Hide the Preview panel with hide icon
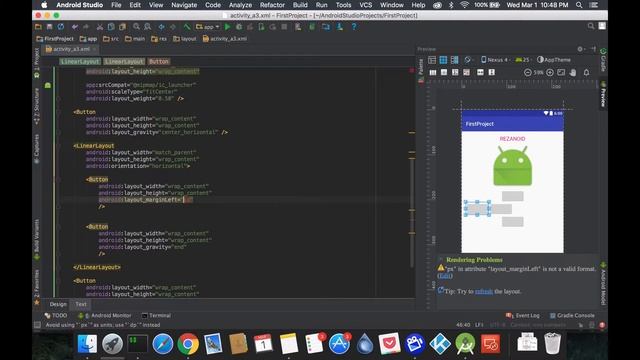This screenshot has height=360, width=640. point(593,49)
